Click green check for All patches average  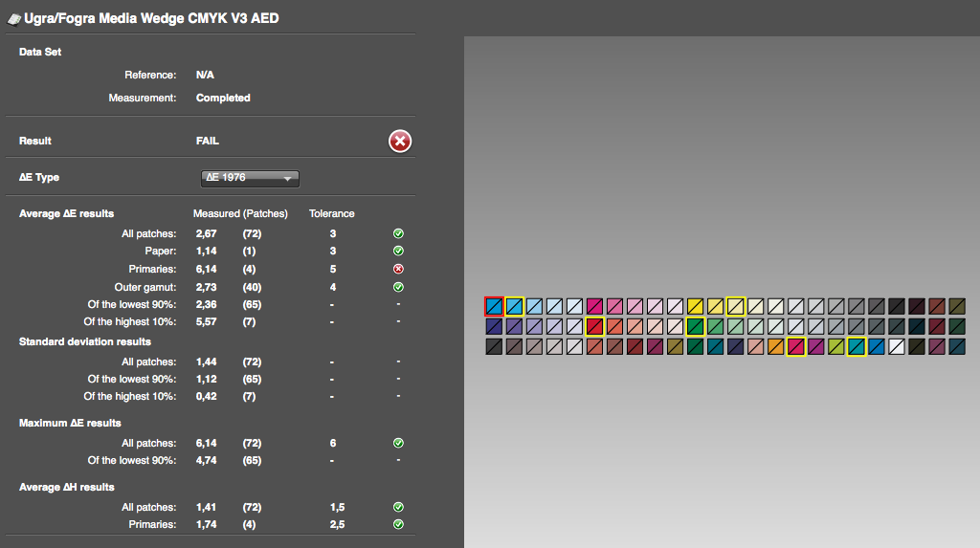(398, 233)
